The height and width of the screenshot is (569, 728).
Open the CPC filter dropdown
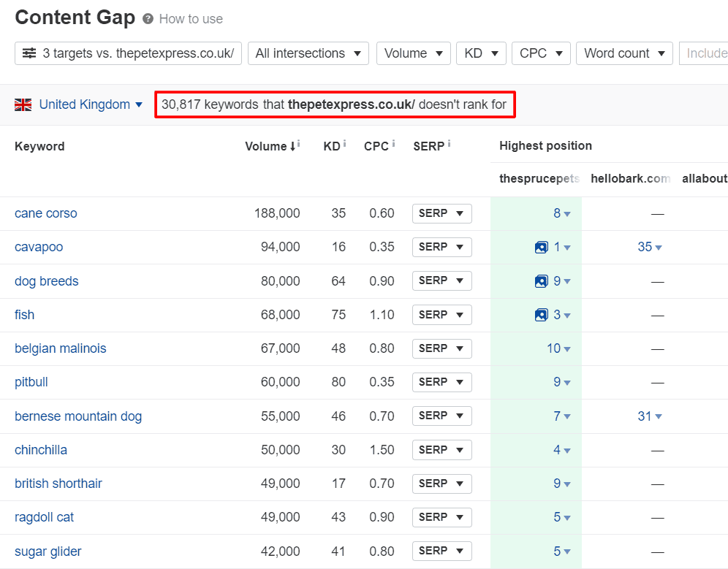click(x=541, y=53)
